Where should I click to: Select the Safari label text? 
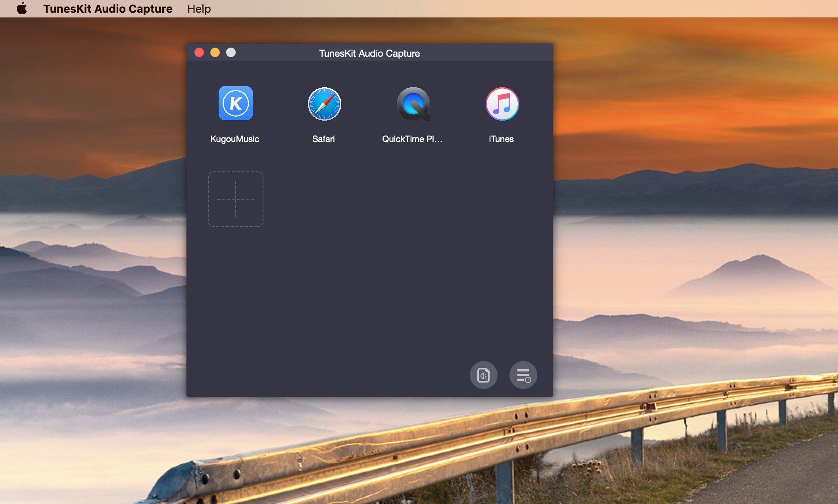(323, 139)
